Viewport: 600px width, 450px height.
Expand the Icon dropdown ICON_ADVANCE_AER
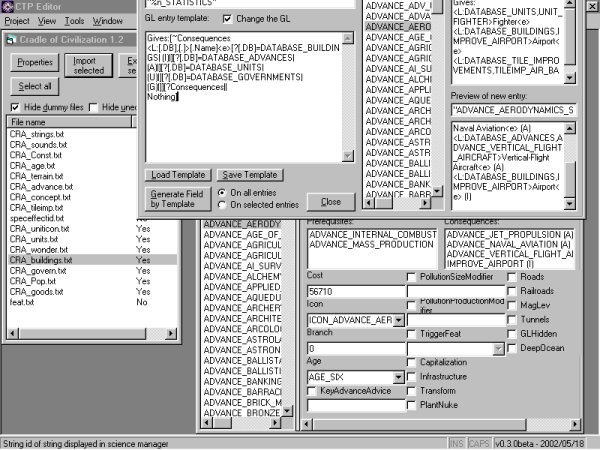point(398,319)
